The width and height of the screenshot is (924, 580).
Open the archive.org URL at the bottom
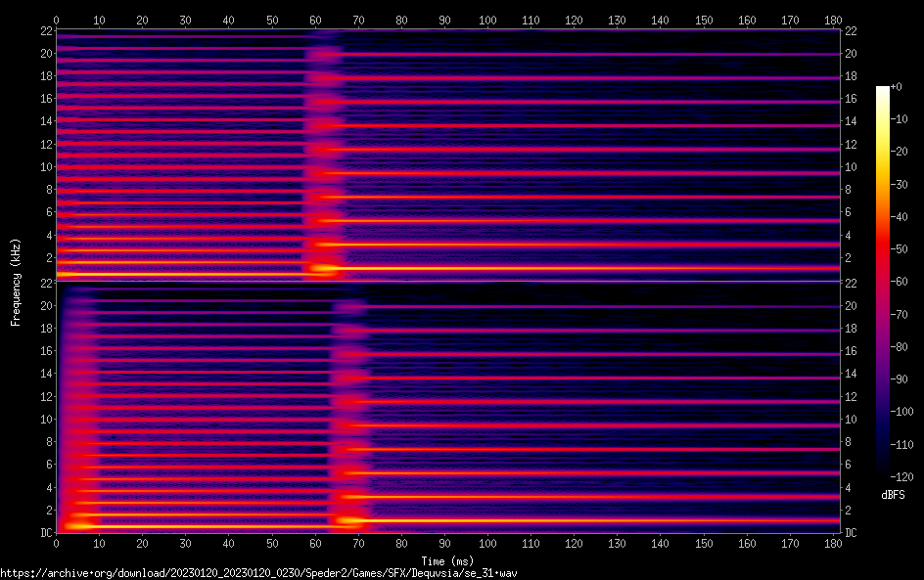(x=258, y=572)
